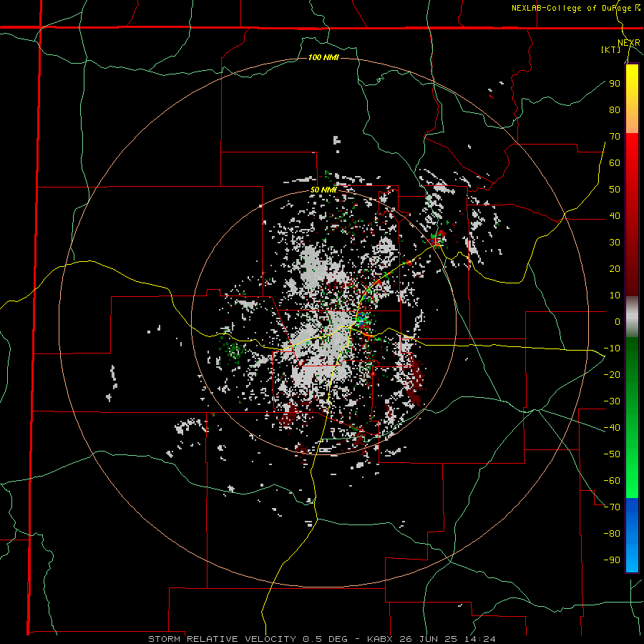Click the 'KABX' radar site identifier
644x644 pixels.
tap(381, 639)
